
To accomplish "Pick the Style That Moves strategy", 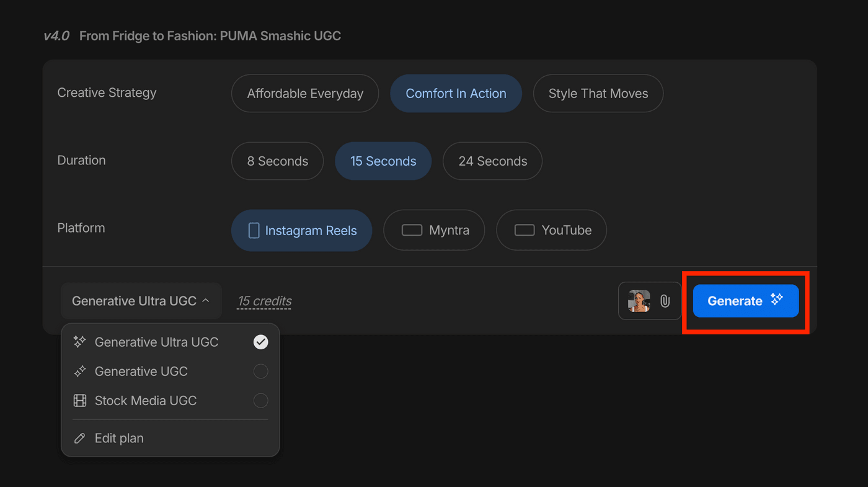I will 598,94.
